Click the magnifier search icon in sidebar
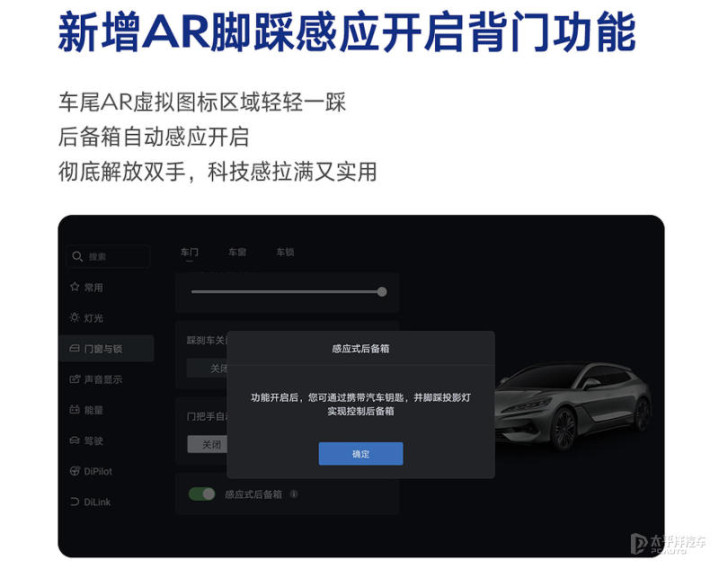719x569 pixels. 77,256
